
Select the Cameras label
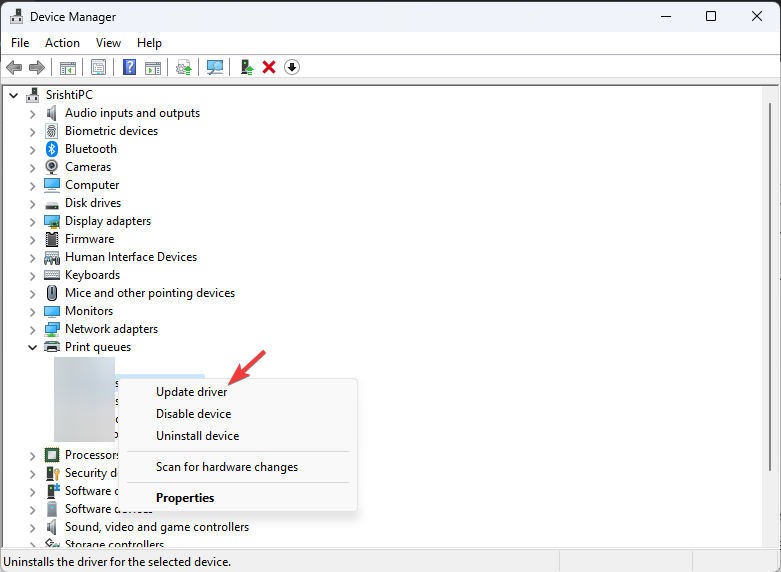coord(88,167)
